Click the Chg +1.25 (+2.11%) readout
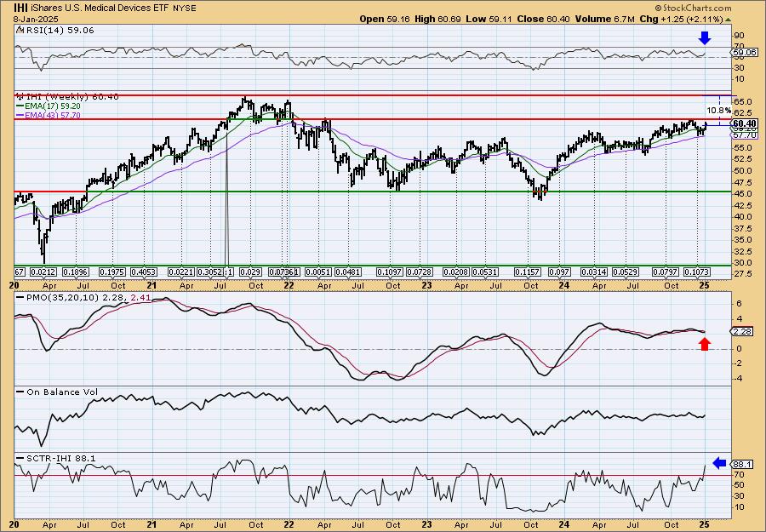Viewport: 766px width, 532px height. click(x=682, y=19)
